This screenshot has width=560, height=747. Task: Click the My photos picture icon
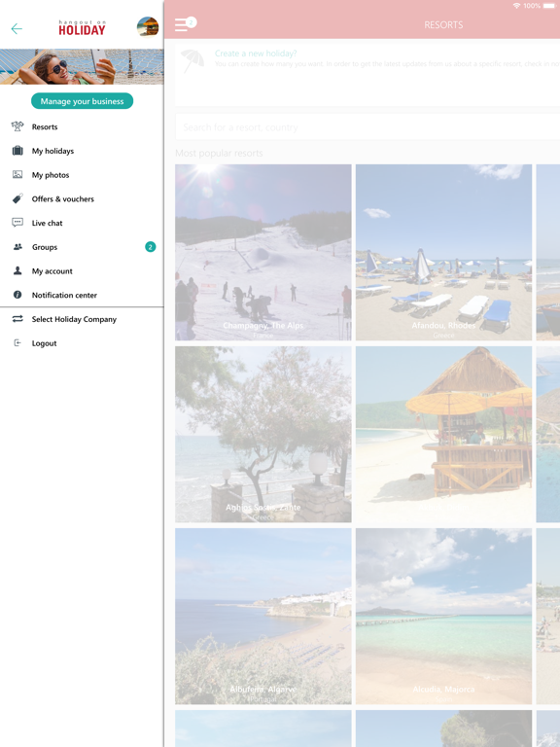pos(17,174)
